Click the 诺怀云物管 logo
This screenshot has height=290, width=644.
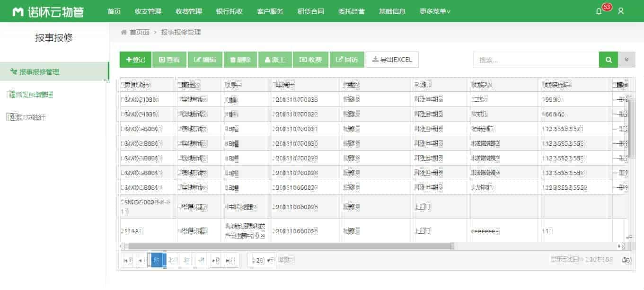[x=48, y=11]
